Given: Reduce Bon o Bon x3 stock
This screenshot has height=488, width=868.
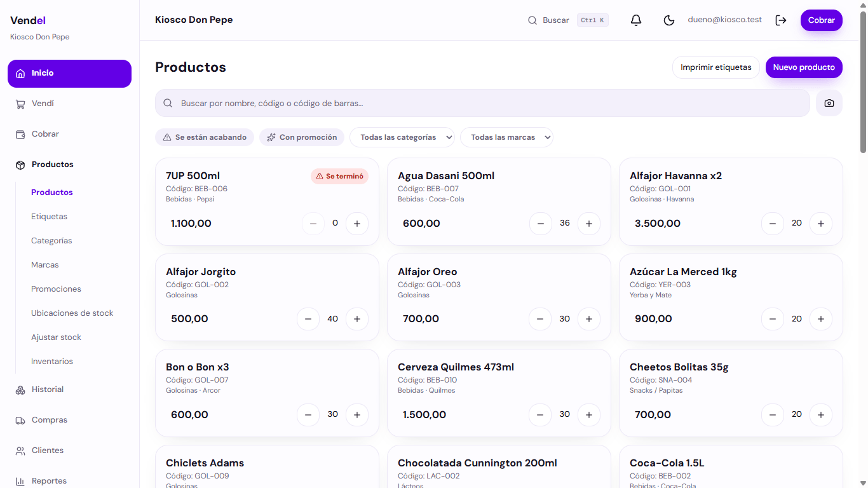Looking at the screenshot, I should point(308,415).
